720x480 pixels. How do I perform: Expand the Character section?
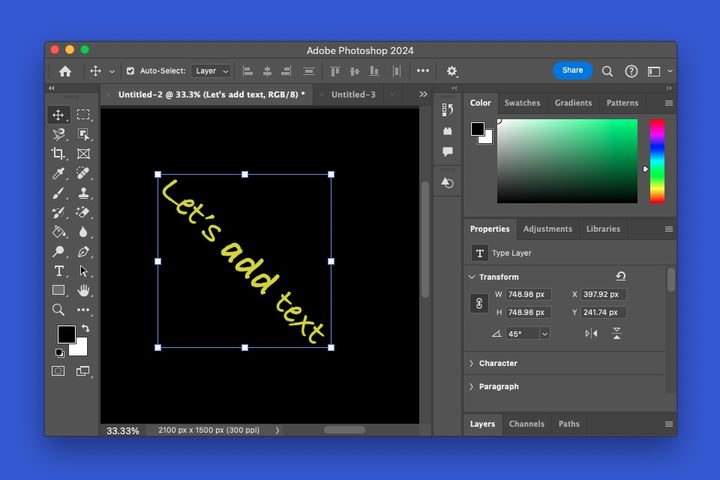(x=471, y=363)
